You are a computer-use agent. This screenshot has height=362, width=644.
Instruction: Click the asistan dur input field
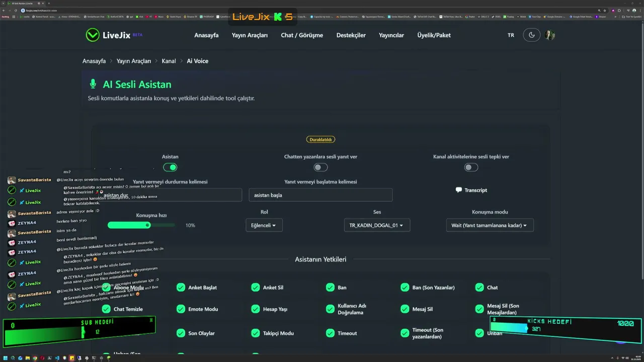170,195
